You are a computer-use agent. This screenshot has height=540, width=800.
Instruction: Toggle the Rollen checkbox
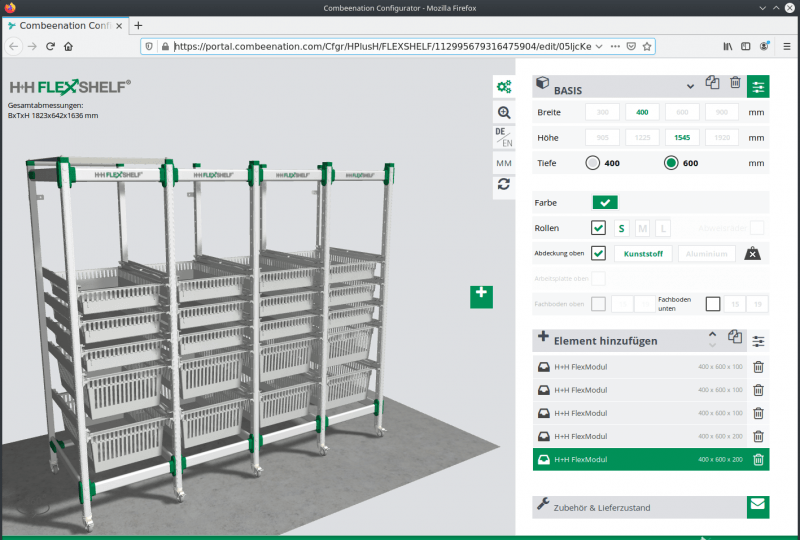(598, 228)
